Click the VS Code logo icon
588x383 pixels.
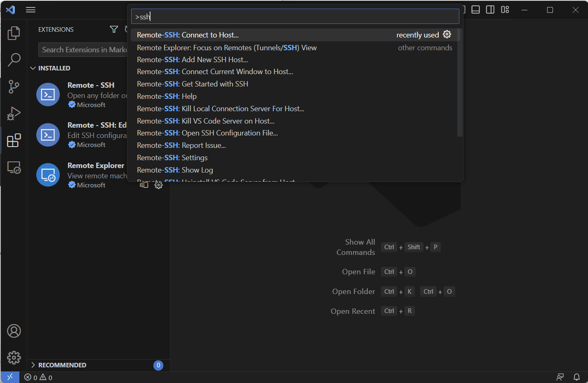pyautogui.click(x=11, y=10)
